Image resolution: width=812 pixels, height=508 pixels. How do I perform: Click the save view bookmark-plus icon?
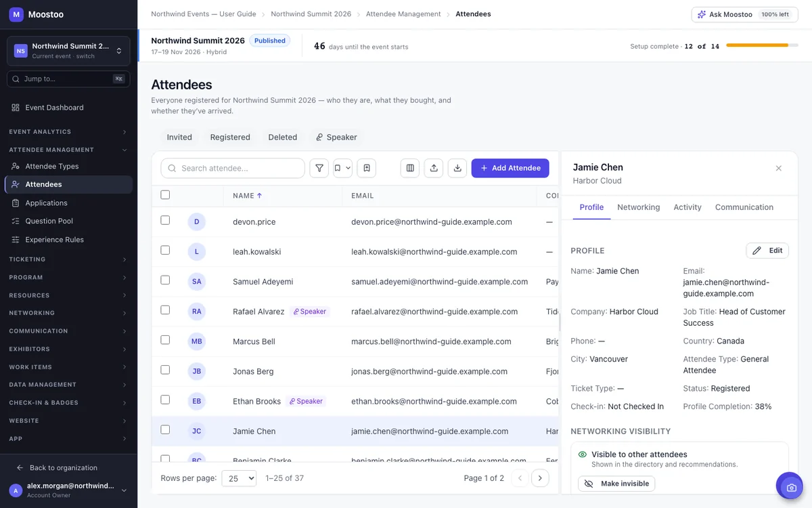coord(366,168)
